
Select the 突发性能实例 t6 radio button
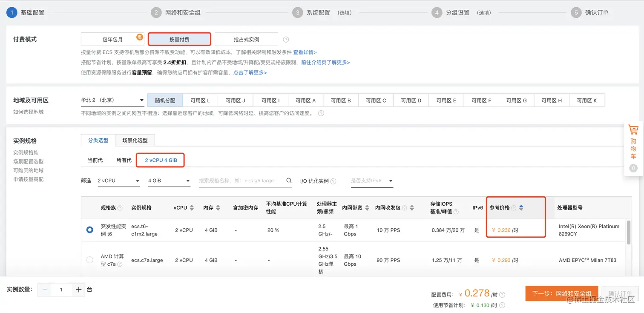(89, 230)
